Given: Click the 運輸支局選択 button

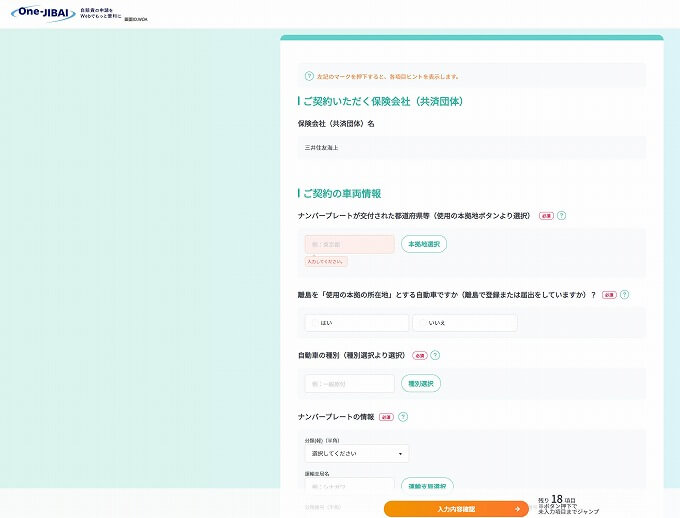Looking at the screenshot, I should (x=429, y=486).
